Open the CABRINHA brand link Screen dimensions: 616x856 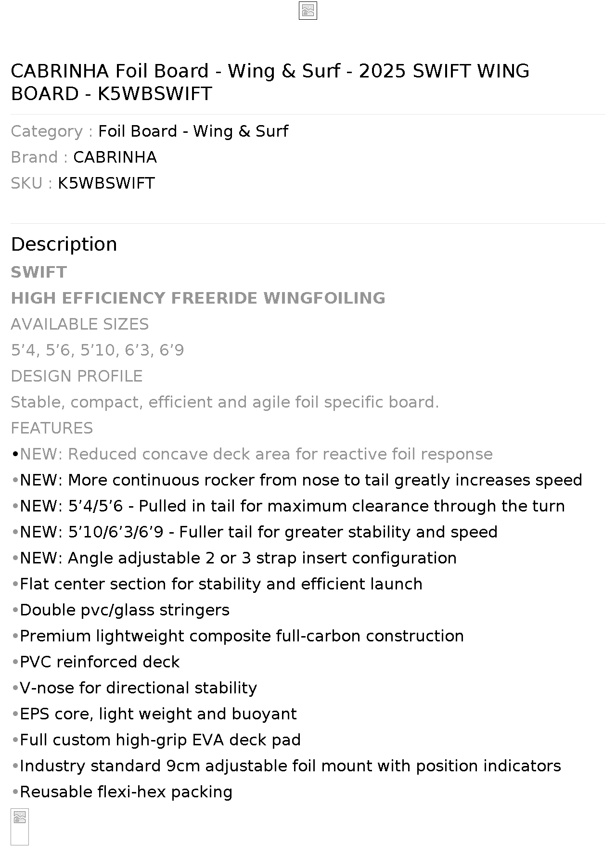coord(115,157)
